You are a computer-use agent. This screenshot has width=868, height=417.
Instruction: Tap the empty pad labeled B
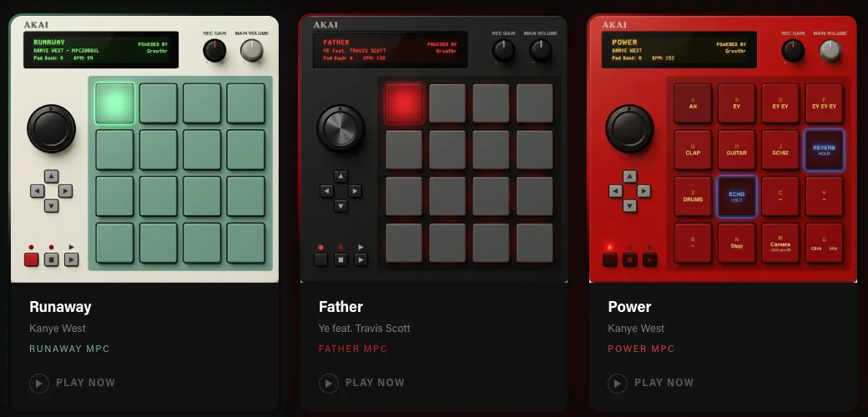(x=693, y=244)
